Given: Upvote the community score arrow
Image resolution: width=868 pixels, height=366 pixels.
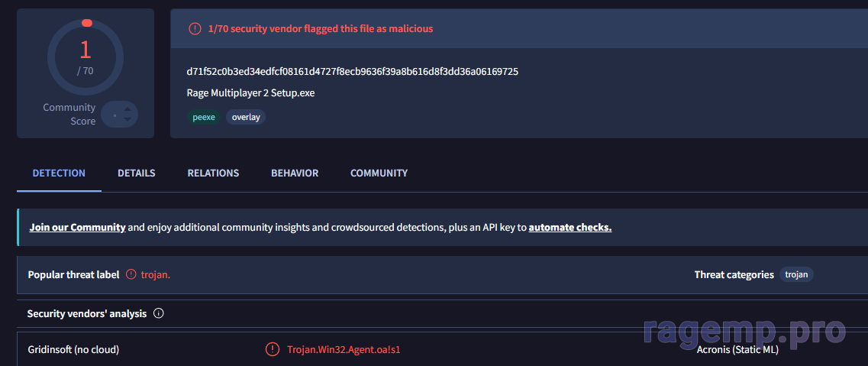Looking at the screenshot, I should [127, 109].
